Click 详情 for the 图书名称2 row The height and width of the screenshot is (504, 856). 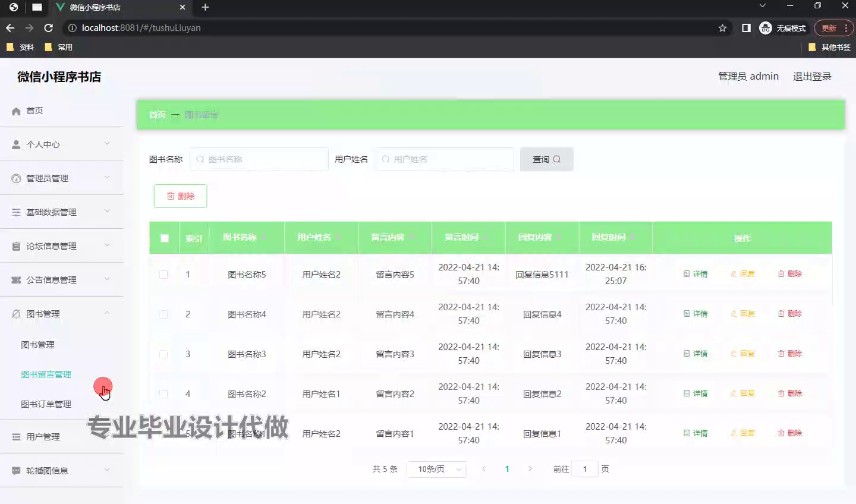pyautogui.click(x=695, y=393)
